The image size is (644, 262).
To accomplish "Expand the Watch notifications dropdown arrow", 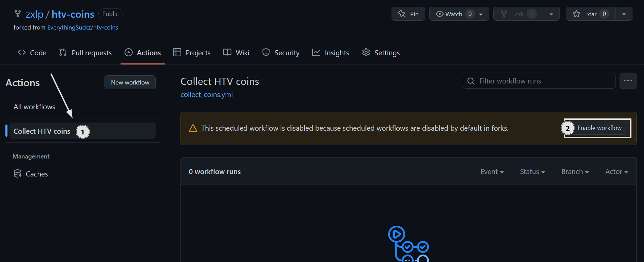I will tap(481, 14).
